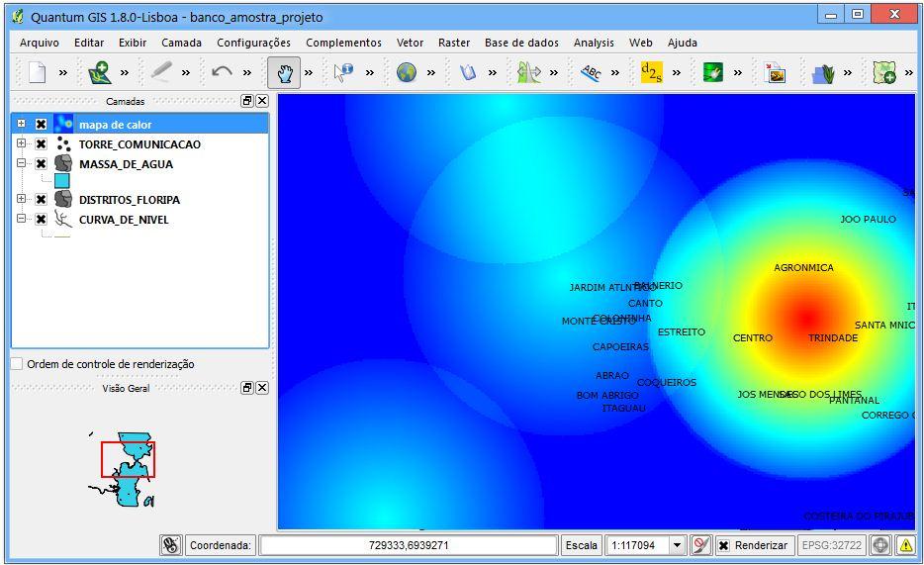The height and width of the screenshot is (565, 924).
Task: Enable Ordem de controle de renderização checkbox
Action: (x=17, y=364)
